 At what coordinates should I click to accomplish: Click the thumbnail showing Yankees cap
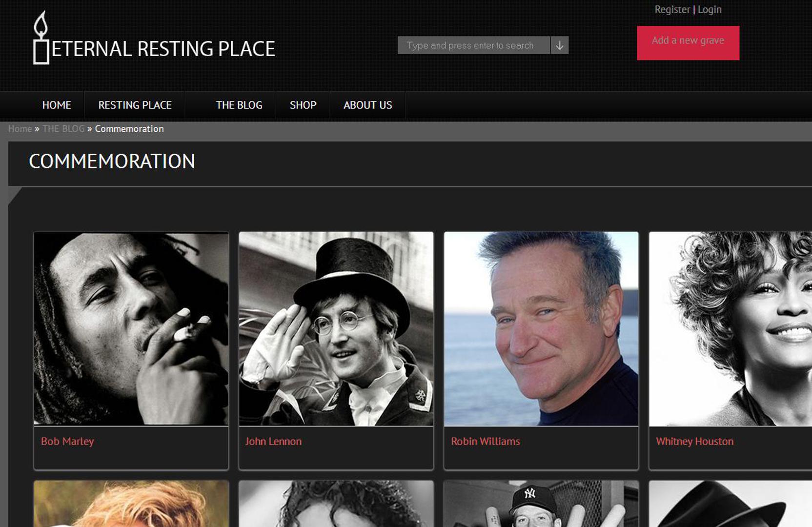pos(541,504)
